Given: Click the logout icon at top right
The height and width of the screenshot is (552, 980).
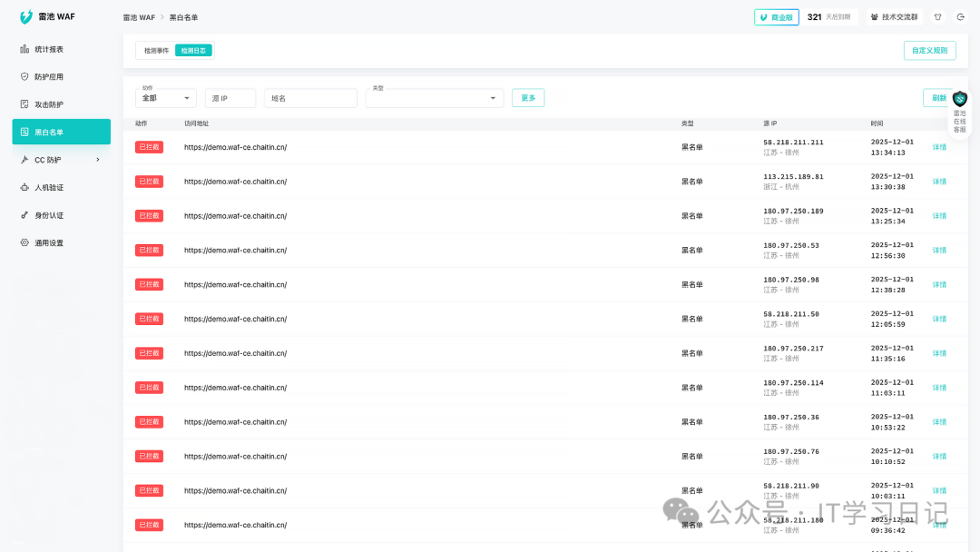Looking at the screenshot, I should point(960,17).
